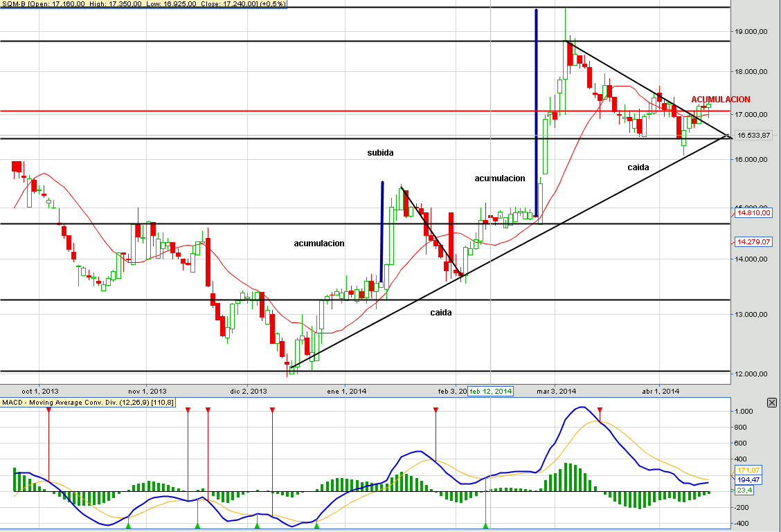Select the red sell marker at the March 2014 MACD peak

pyautogui.click(x=600, y=410)
